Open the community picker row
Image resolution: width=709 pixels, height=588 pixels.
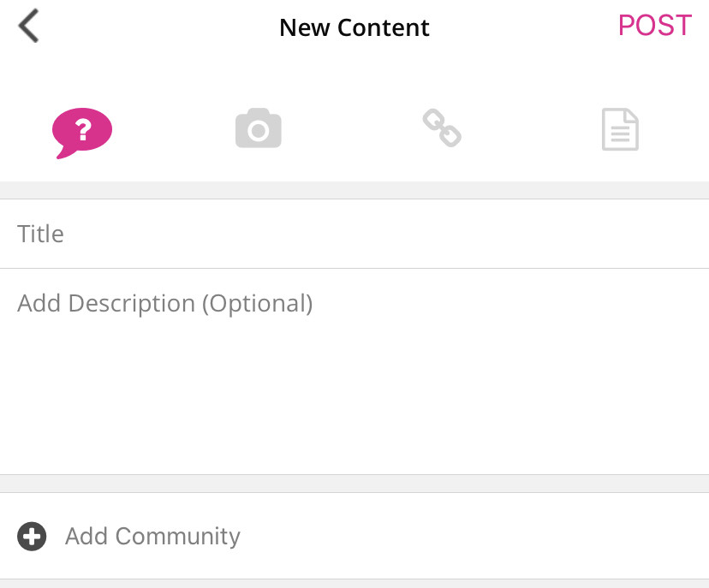point(354,537)
